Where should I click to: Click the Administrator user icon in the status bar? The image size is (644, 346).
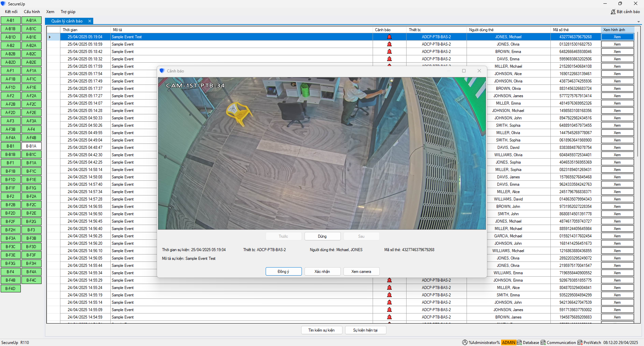[x=465, y=342]
